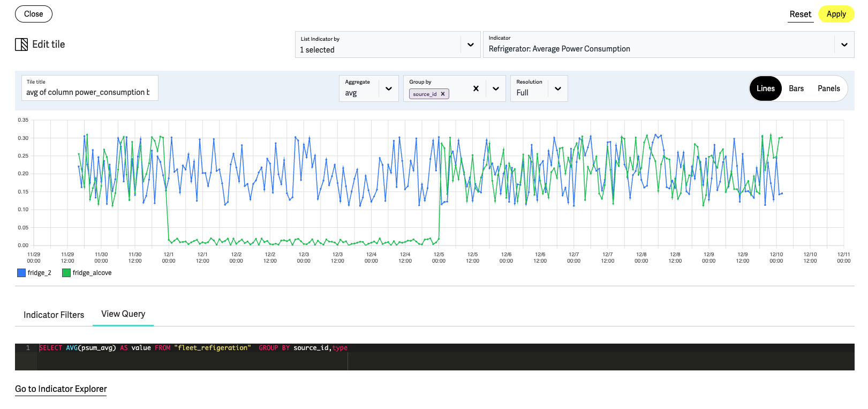Click the Reset link
This screenshot has height=409, width=868.
(800, 14)
